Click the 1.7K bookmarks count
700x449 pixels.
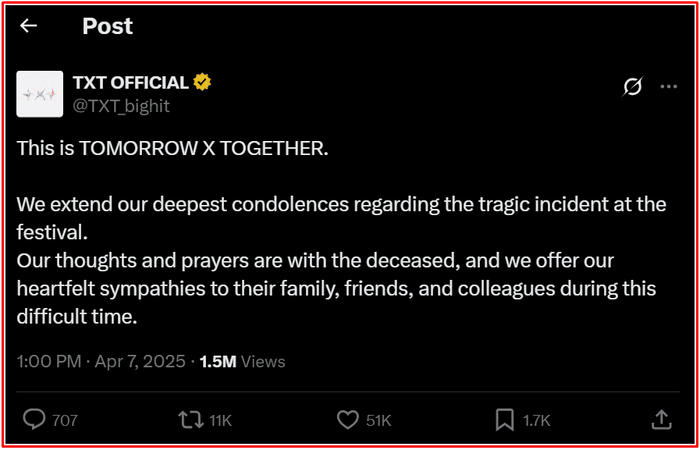point(536,421)
